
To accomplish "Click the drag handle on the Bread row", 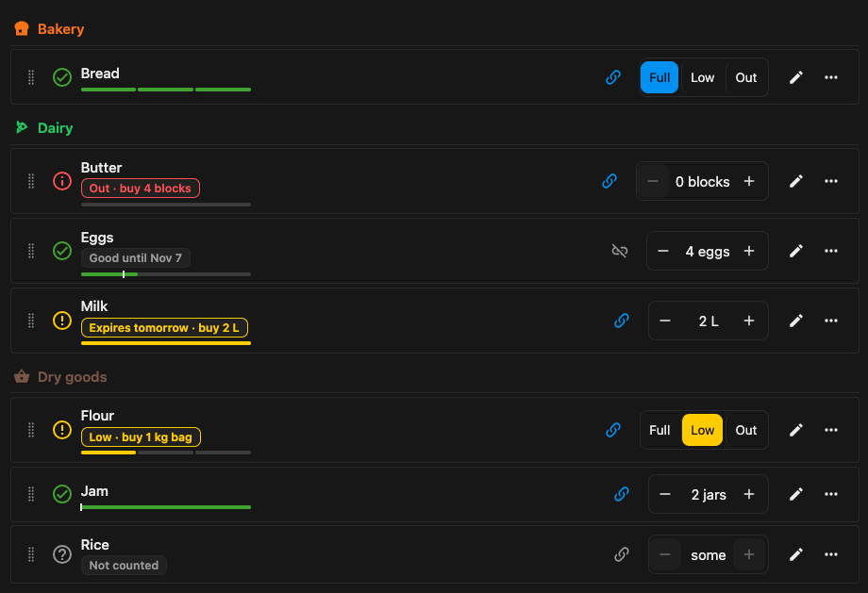I will 31,77.
